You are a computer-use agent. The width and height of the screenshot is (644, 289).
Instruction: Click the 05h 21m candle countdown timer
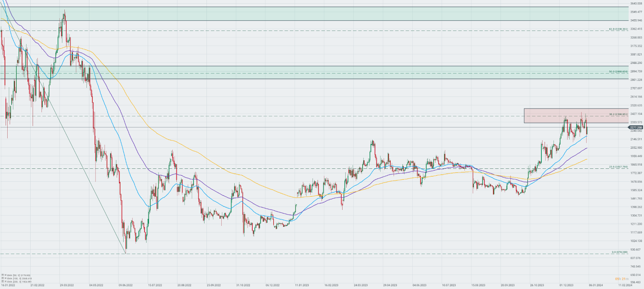point(621,279)
